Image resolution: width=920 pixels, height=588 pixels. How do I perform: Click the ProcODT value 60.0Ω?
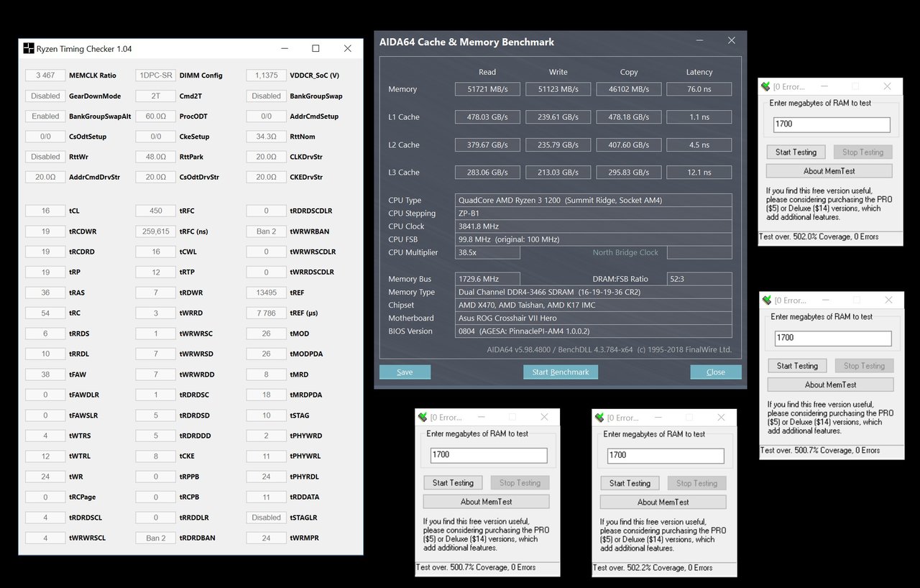coord(156,116)
